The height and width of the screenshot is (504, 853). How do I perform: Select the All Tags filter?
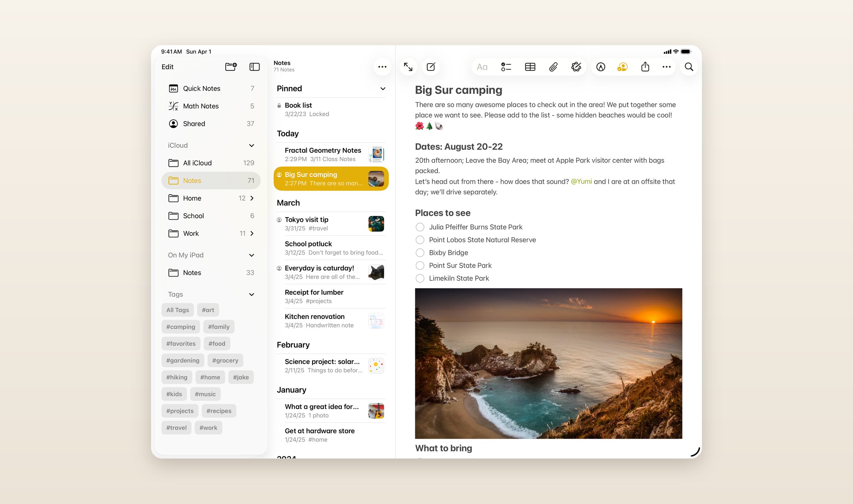(177, 310)
